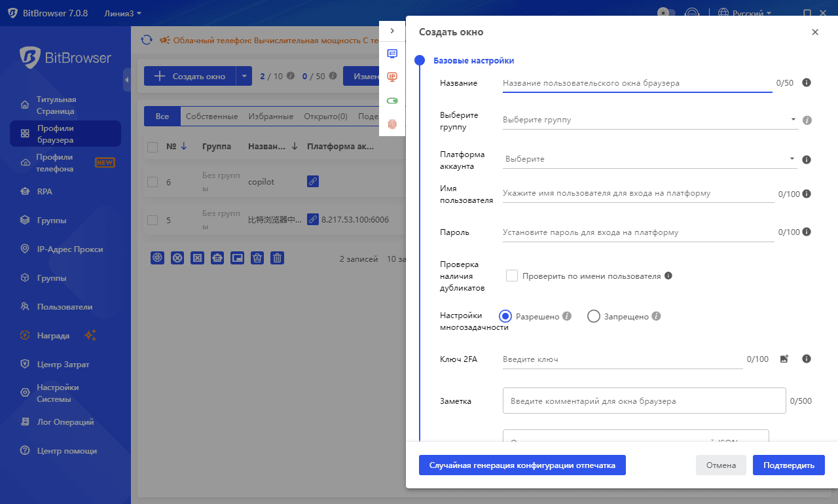The height and width of the screenshot is (504, 838).
Task: Tick the checkbox for profile row 6
Action: click(x=153, y=182)
